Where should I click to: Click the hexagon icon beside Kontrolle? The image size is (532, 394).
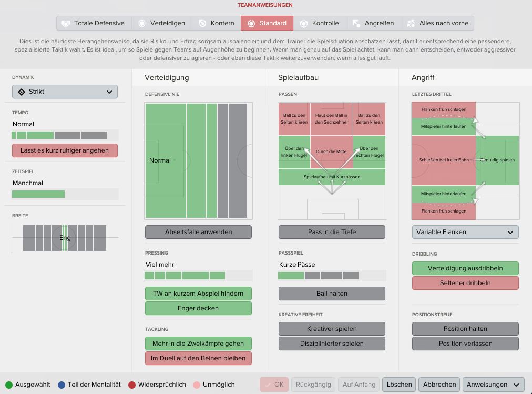304,24
